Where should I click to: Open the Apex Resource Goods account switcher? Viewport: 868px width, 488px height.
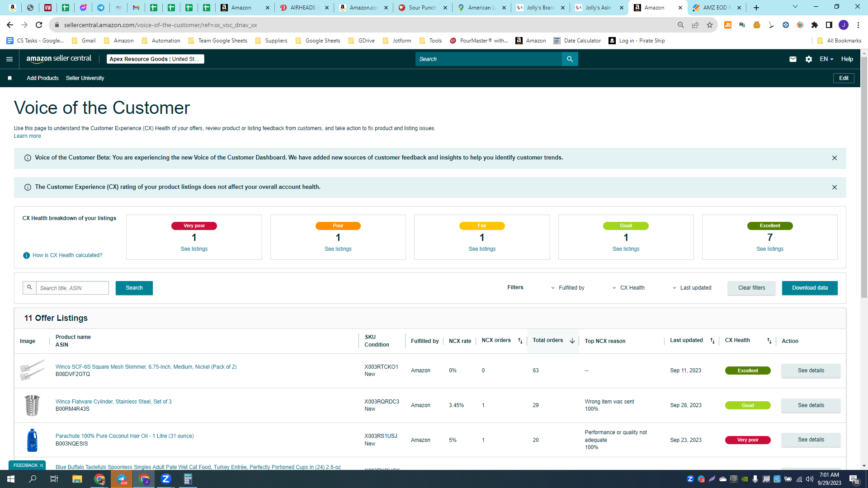click(156, 59)
